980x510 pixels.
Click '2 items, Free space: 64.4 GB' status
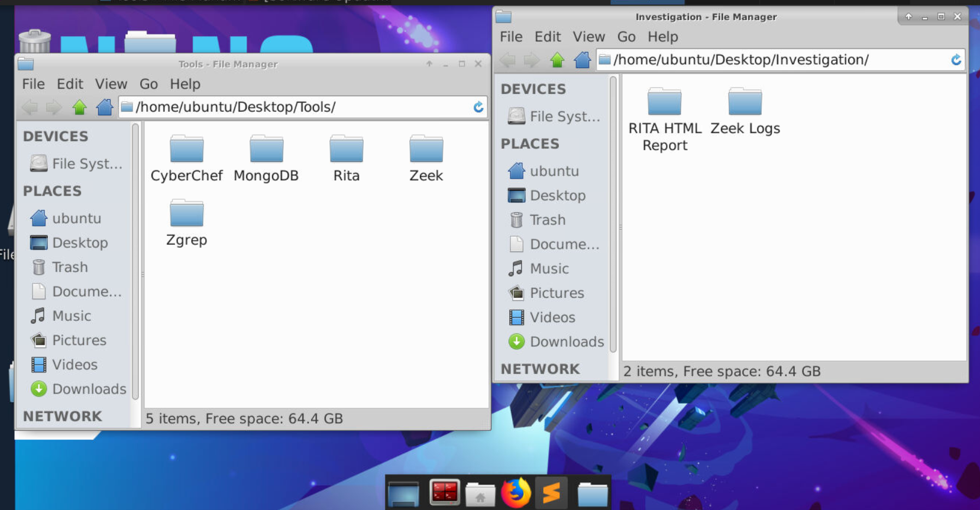pyautogui.click(x=722, y=371)
